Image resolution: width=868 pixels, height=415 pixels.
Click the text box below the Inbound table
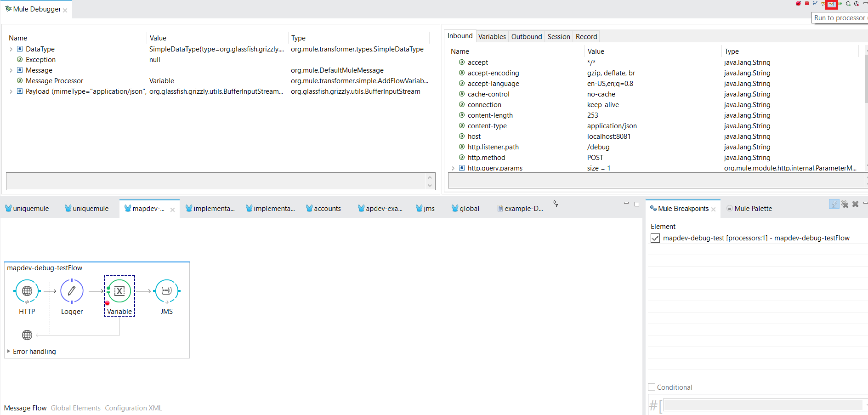click(656, 181)
